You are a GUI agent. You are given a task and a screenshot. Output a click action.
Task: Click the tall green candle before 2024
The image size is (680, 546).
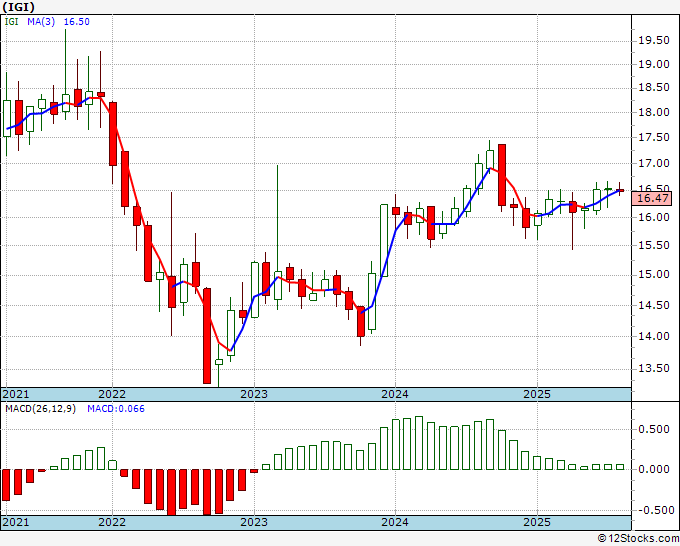click(x=384, y=240)
